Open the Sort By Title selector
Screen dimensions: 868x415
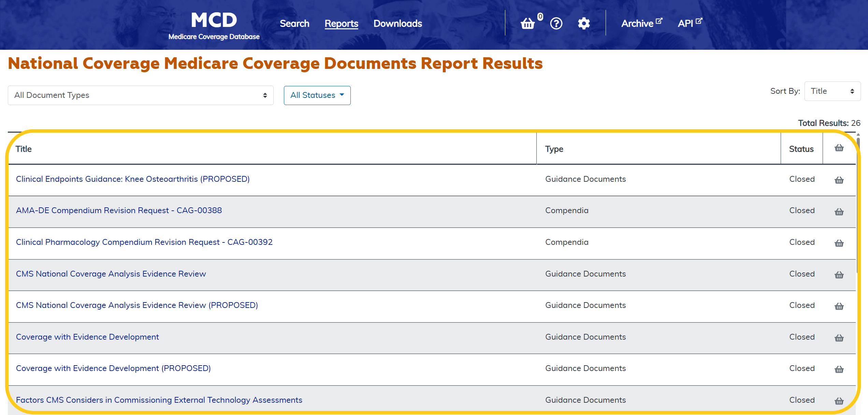point(832,91)
